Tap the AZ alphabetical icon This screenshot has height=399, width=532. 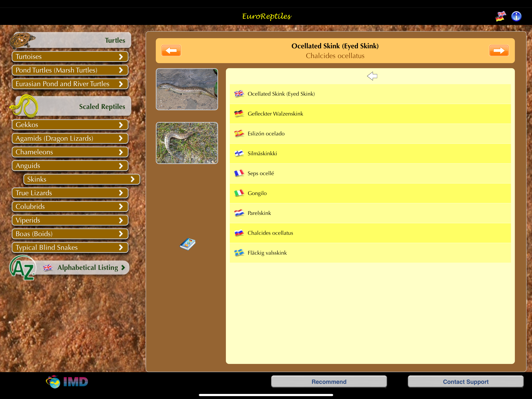23,268
